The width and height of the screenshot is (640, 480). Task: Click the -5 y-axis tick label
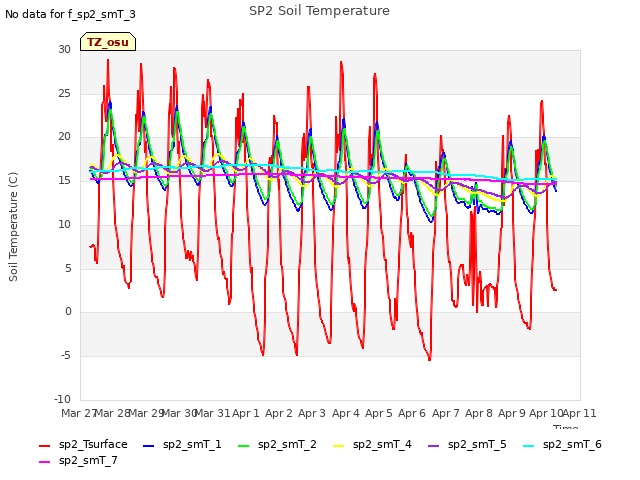[x=66, y=355]
